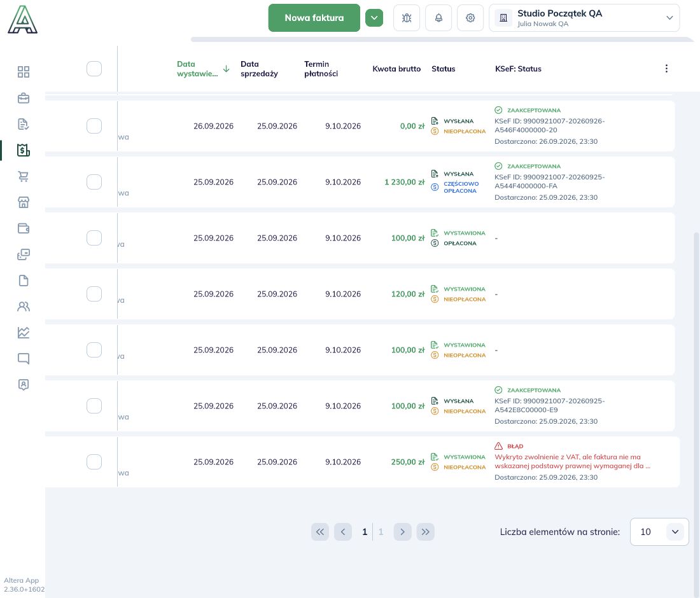Click the Data sprzedaży column header
Viewport: 700px width, 598px height.
pyautogui.click(x=259, y=69)
